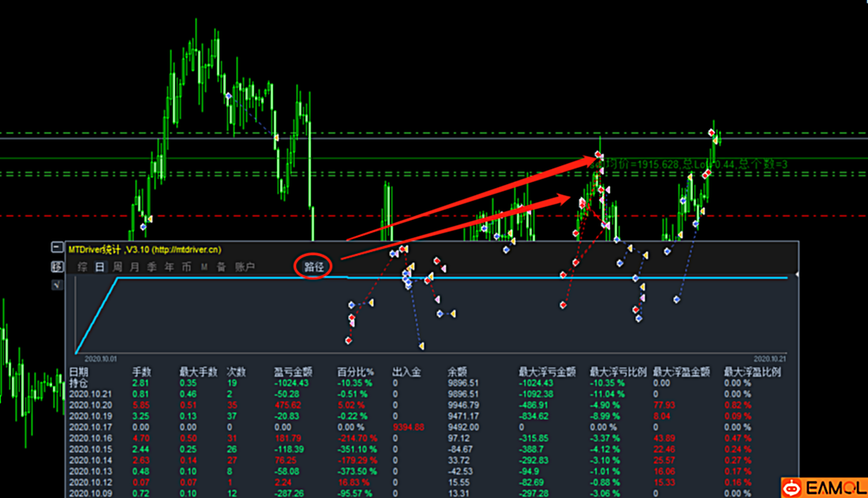The image size is (868, 498).
Task: Click the 盈亏金额 column header
Action: [x=293, y=372]
